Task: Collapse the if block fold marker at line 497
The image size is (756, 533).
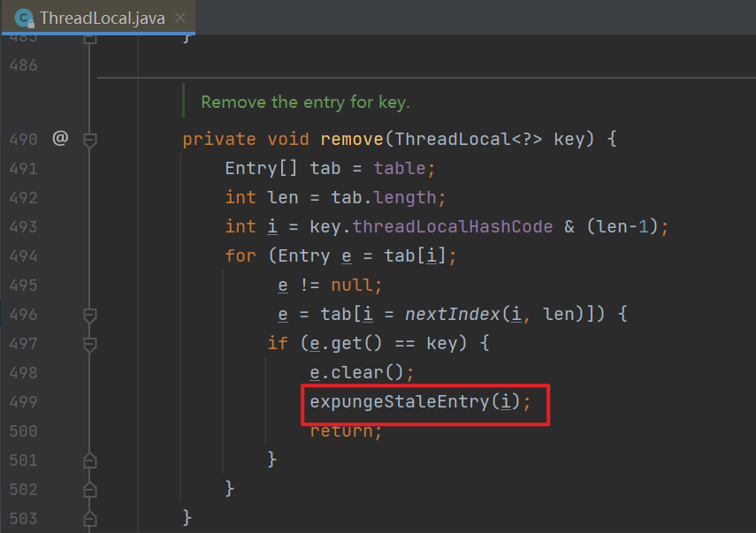Action: pos(89,343)
